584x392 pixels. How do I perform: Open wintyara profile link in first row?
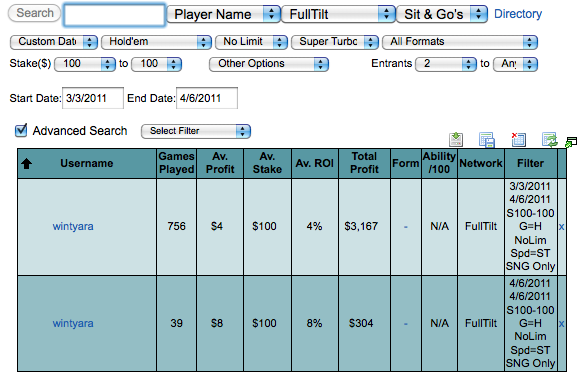(73, 227)
